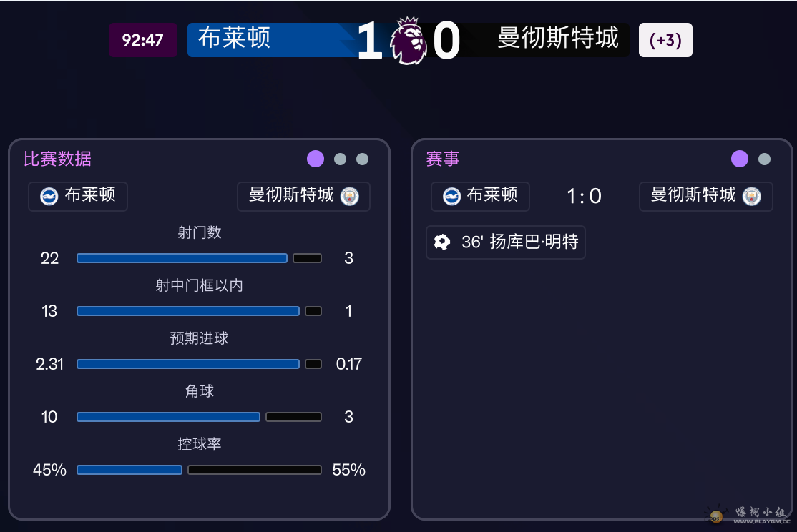
Task: Click Brighton crest in the 比赛数据 panel
Action: [49, 196]
